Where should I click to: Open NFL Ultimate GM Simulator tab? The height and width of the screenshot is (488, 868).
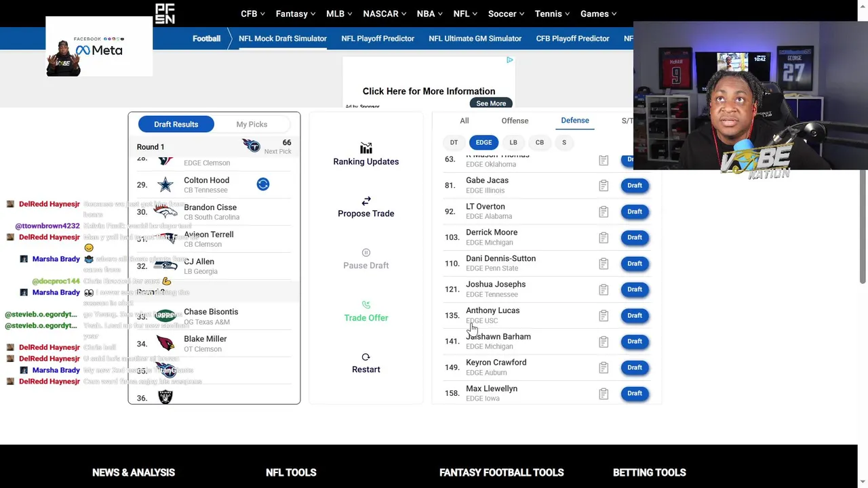(x=475, y=39)
